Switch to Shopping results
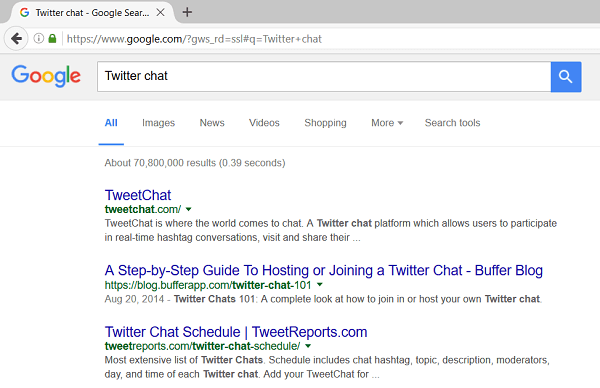The height and width of the screenshot is (388, 600). [325, 123]
